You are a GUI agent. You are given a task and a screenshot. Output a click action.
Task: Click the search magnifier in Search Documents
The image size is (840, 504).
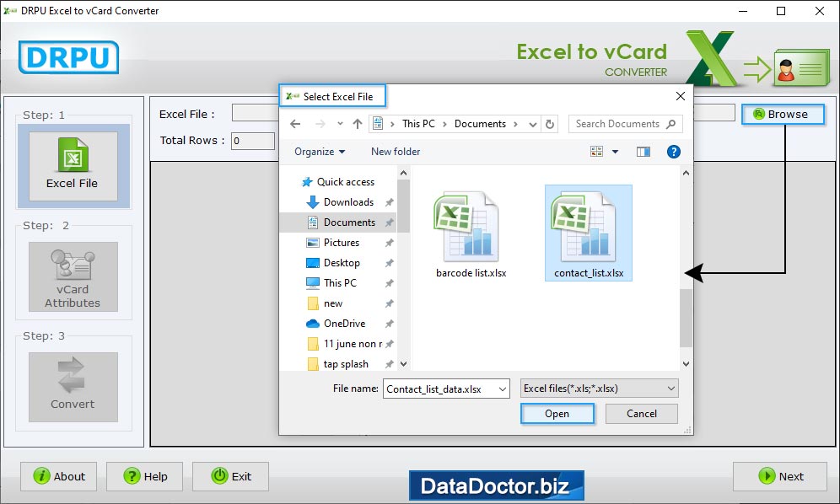(x=670, y=124)
